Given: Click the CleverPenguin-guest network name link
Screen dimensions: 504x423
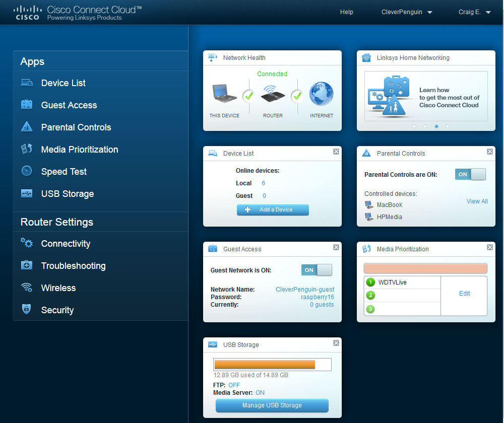Looking at the screenshot, I should coord(305,290).
